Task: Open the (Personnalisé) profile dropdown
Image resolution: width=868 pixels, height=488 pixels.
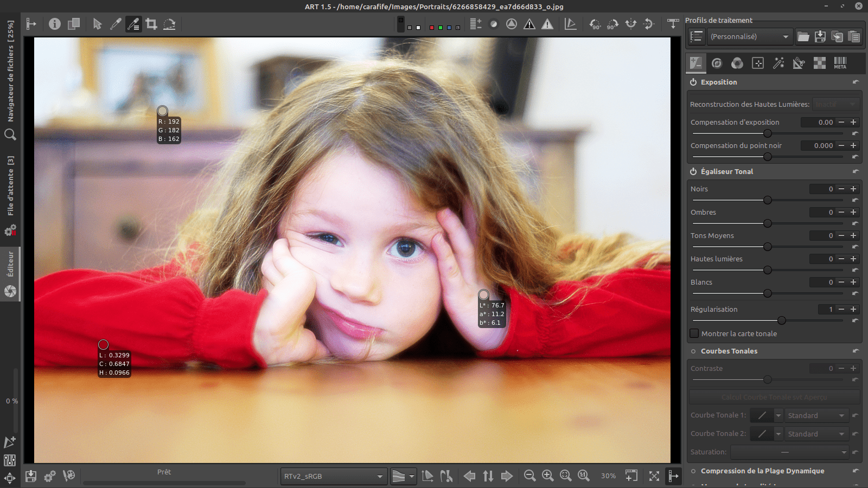Action: tap(749, 36)
